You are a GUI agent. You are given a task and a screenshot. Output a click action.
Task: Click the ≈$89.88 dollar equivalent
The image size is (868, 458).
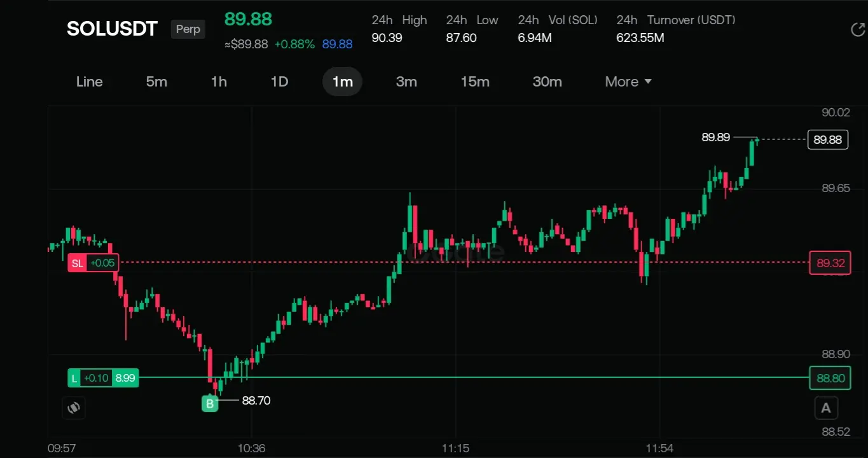click(246, 44)
